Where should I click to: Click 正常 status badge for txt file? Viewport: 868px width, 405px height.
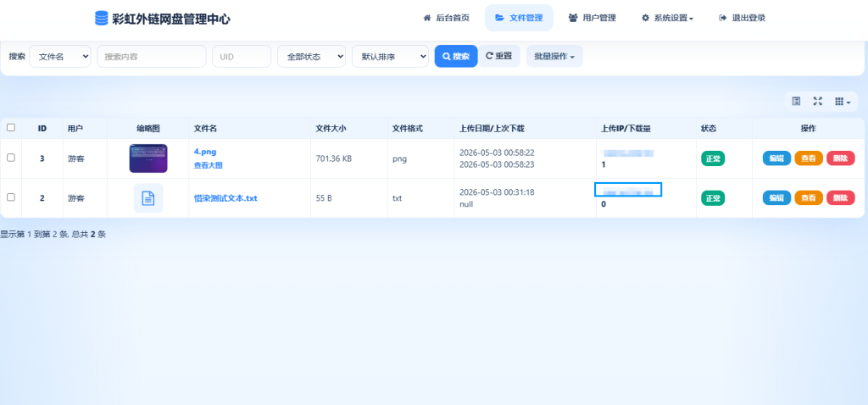click(713, 198)
